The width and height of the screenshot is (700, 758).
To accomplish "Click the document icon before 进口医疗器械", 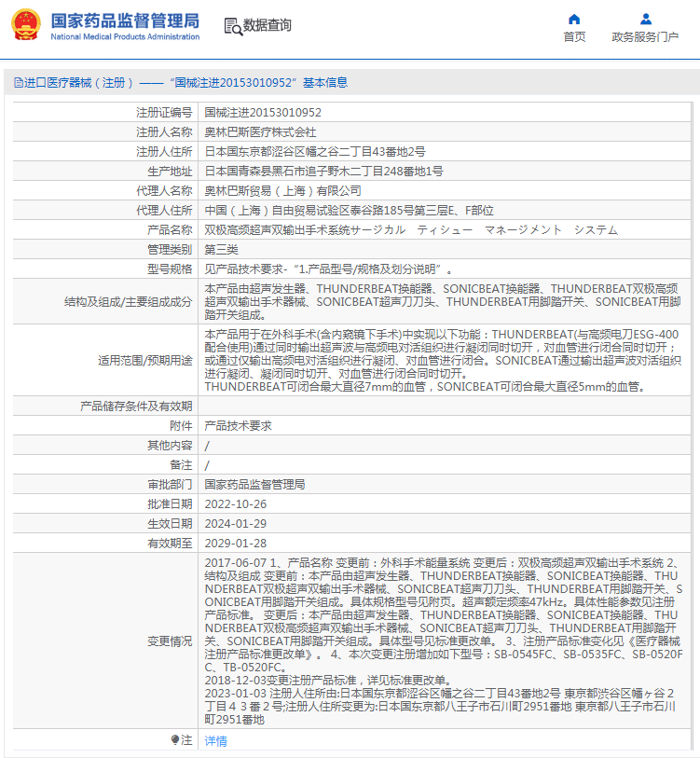I will (19, 83).
